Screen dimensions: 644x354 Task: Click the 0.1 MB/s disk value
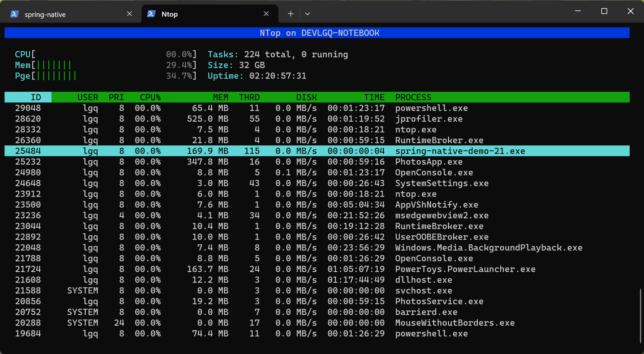coord(296,172)
